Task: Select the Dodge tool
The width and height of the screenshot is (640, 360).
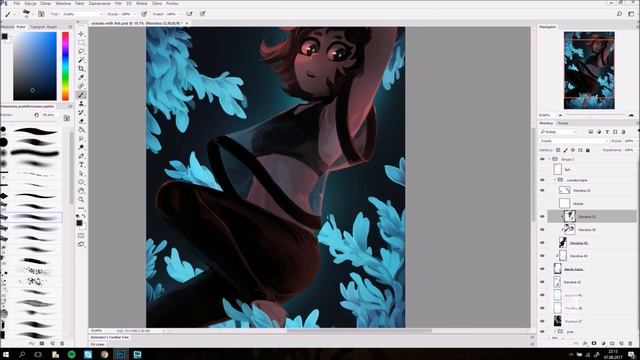Action: pyautogui.click(x=81, y=147)
